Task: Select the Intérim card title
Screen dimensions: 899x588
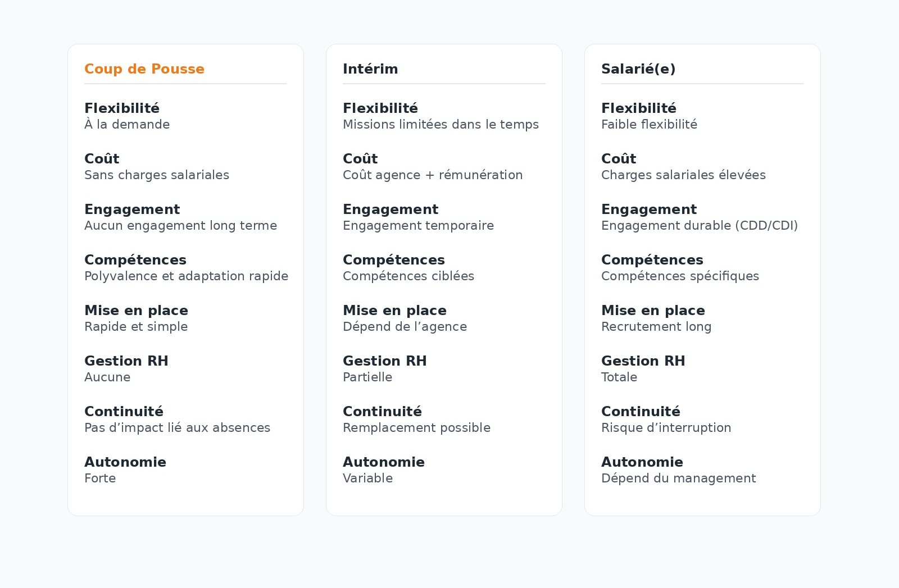Action: [370, 69]
